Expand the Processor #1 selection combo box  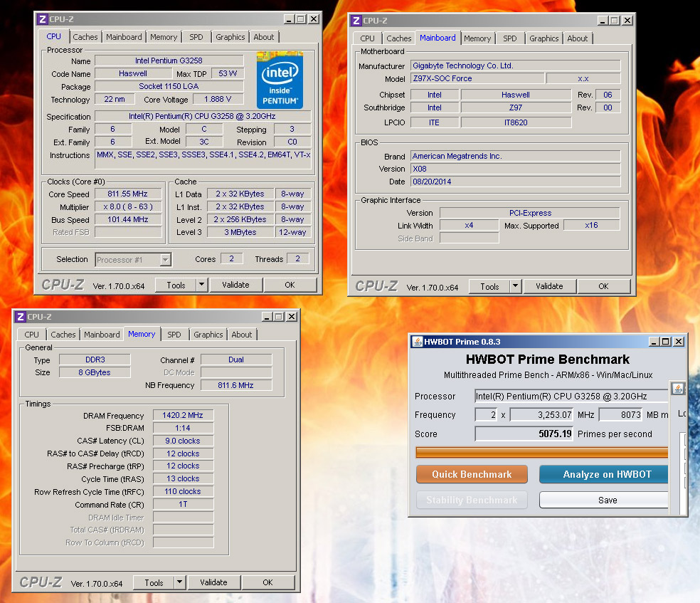(166, 260)
